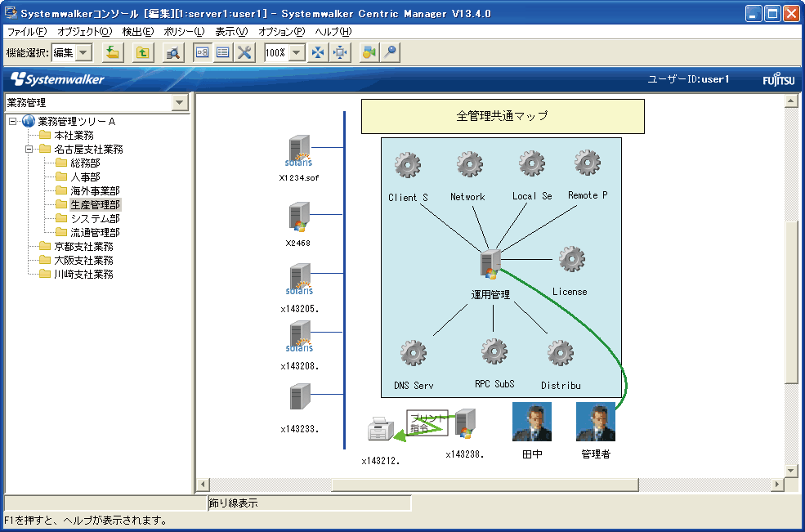
Task: Open the 業務管理 tree selector dropdown
Action: point(180,103)
